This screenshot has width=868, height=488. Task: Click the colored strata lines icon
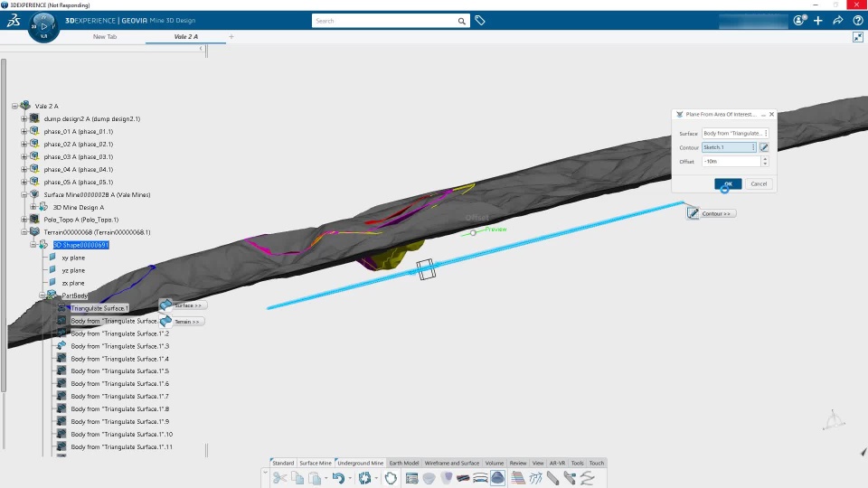518,478
